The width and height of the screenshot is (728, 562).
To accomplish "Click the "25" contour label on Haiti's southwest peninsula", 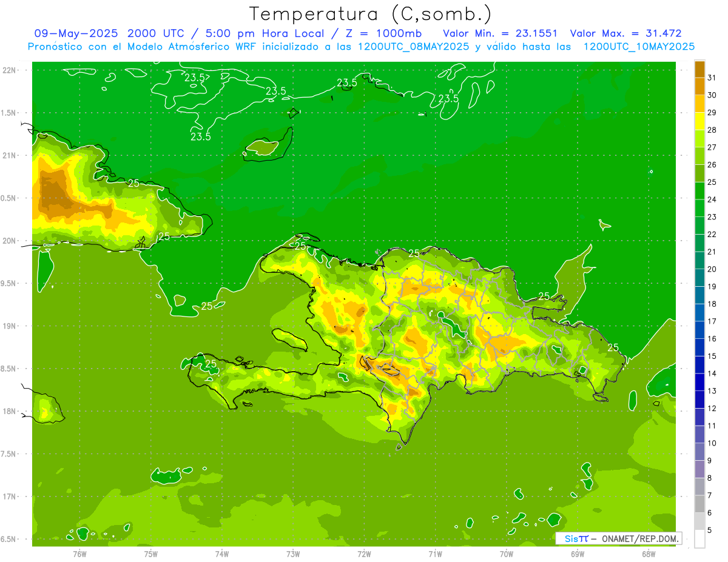I will (211, 364).
